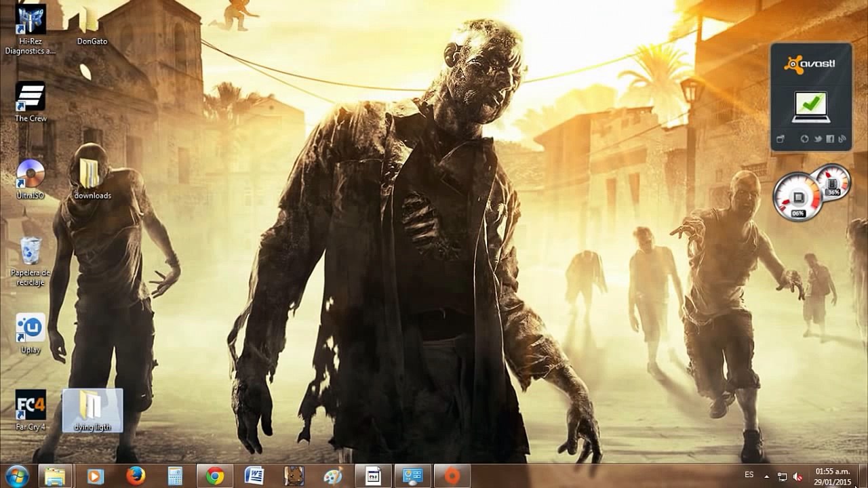The image size is (868, 488).
Task: Select the downloads folder icon
Action: coord(92,178)
